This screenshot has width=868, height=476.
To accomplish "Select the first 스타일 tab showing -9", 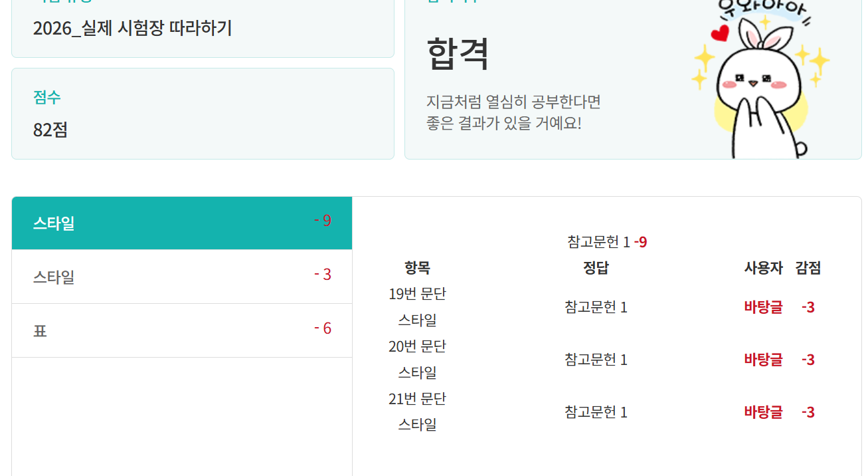I will point(181,223).
